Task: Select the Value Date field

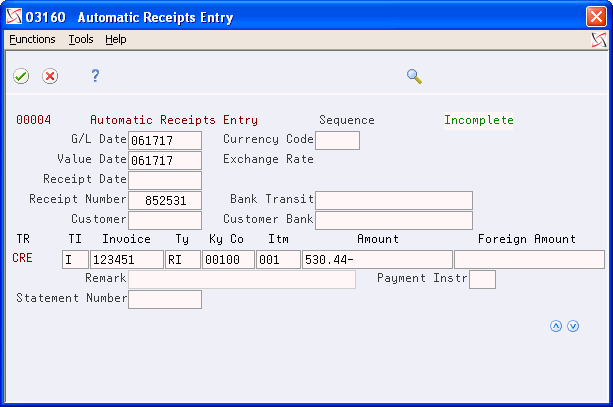Action: pos(165,160)
